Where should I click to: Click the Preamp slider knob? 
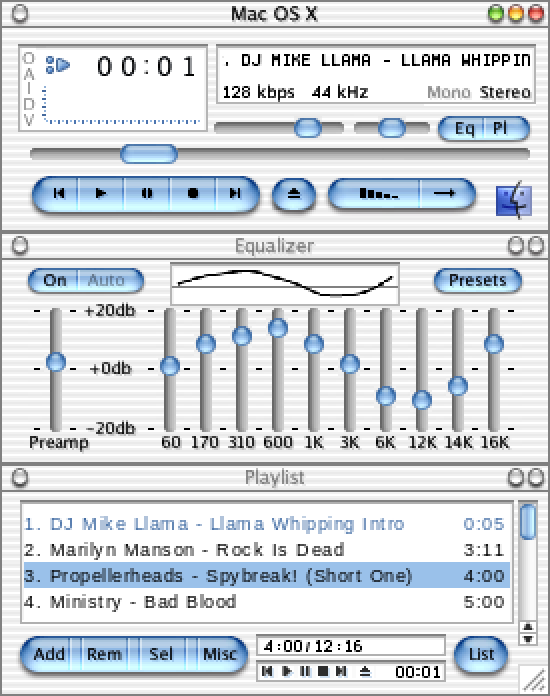56,362
